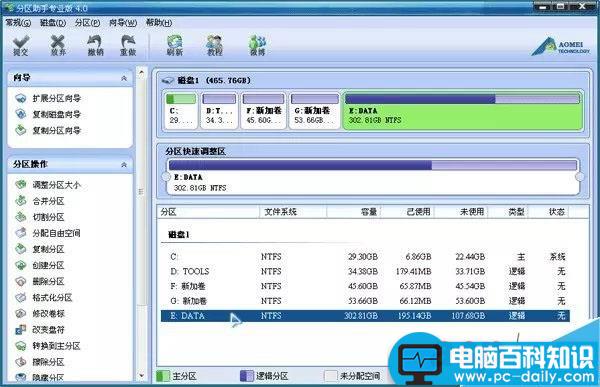Open the 教程 (tutorial) toolbar icon
Viewport: 600px width, 387px height.
(215, 46)
